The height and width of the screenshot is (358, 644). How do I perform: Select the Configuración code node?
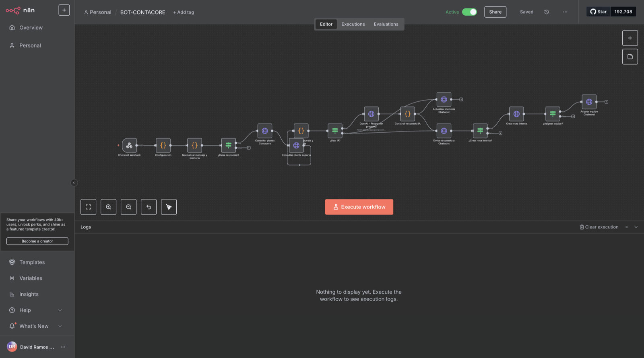click(163, 145)
